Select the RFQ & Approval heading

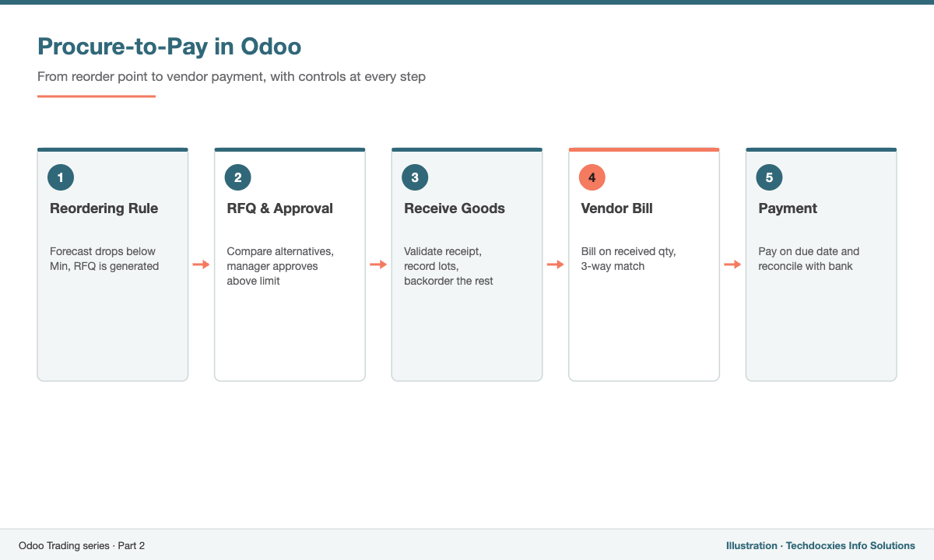280,208
